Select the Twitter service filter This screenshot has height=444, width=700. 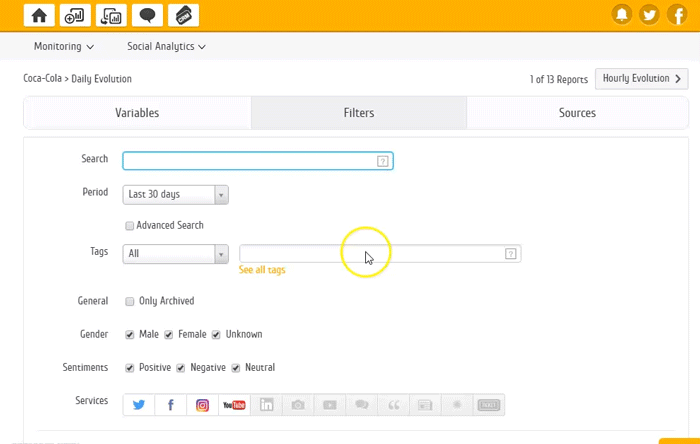pyautogui.click(x=138, y=405)
